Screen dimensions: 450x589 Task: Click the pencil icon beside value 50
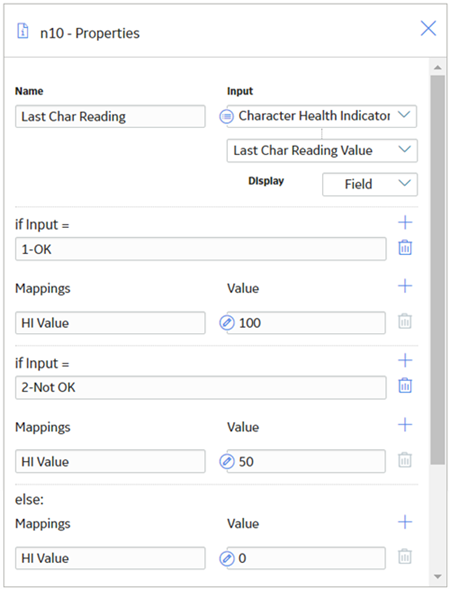pyautogui.click(x=227, y=461)
